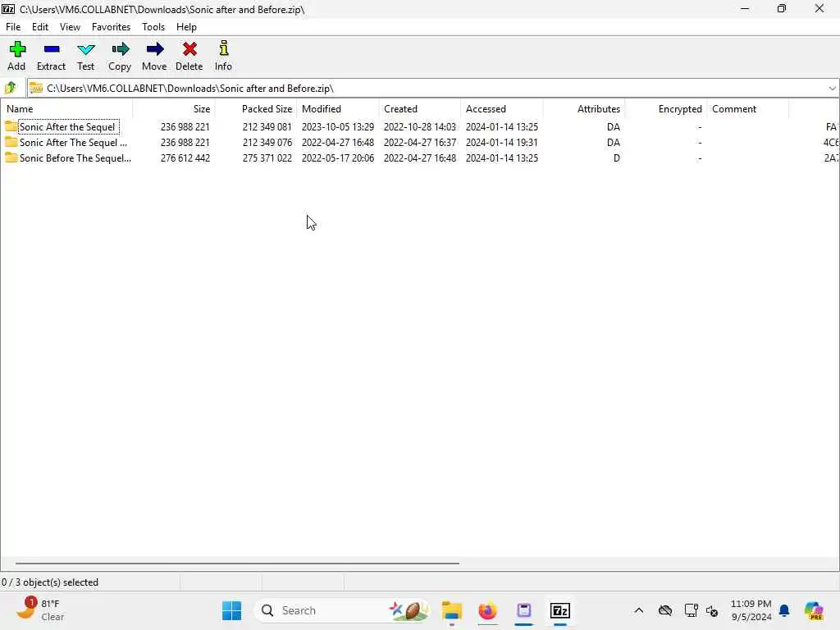Sort by the Size column header
The height and width of the screenshot is (630, 840).
click(x=174, y=109)
